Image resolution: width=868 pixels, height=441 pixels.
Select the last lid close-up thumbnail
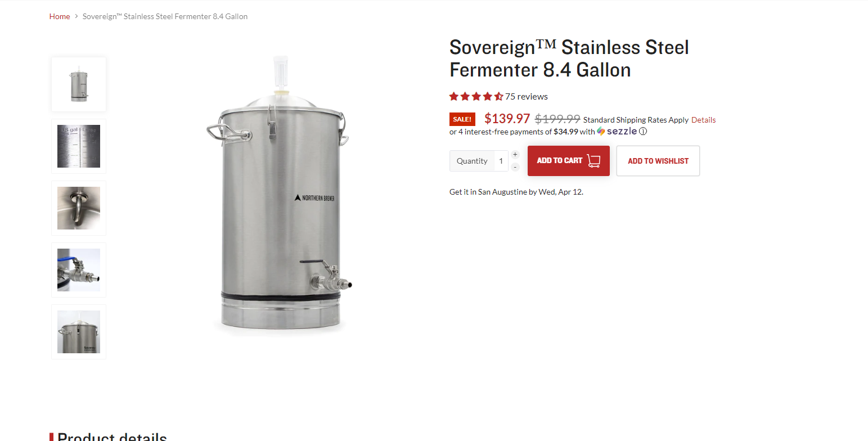(x=79, y=332)
